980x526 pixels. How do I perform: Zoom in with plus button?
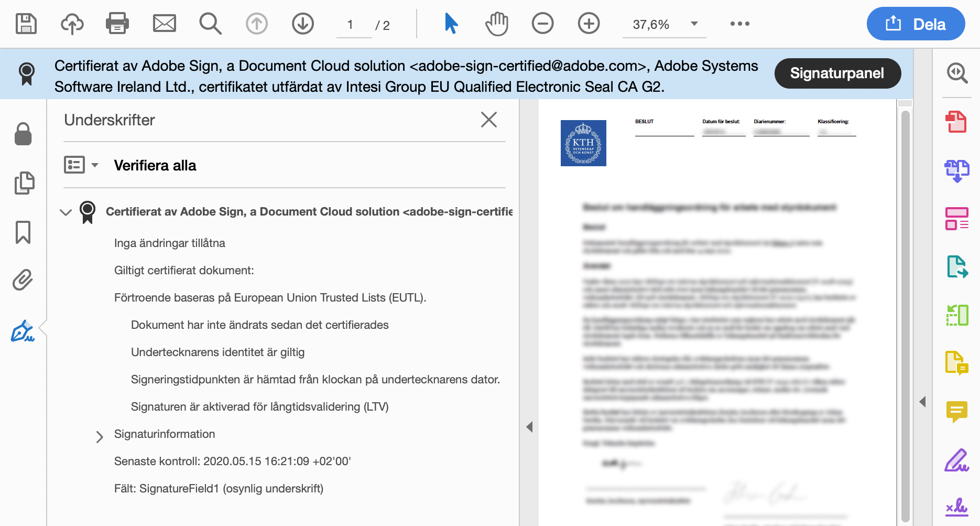(589, 24)
